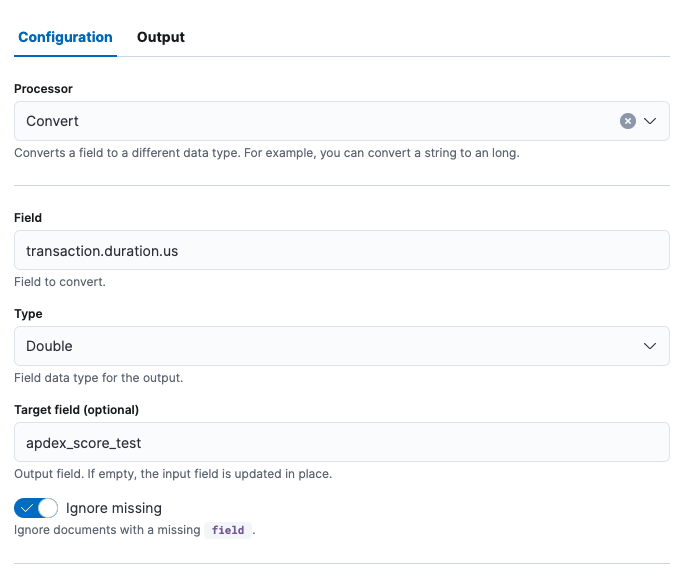Image resolution: width=692 pixels, height=582 pixels.
Task: Click the purple field code badge
Action: [228, 530]
